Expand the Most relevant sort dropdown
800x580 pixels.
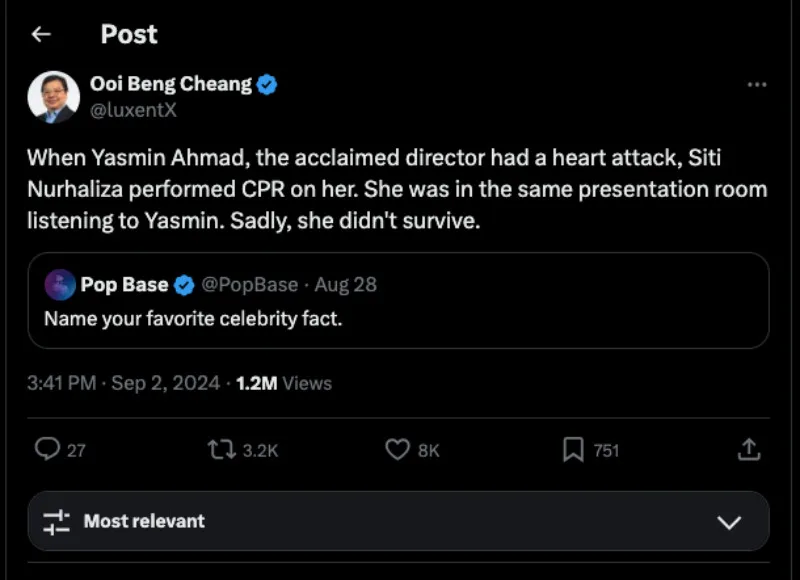(x=398, y=521)
